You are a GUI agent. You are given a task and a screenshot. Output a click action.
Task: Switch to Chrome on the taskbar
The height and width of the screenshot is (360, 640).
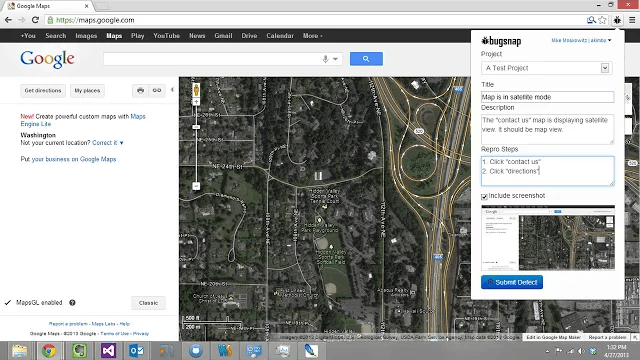pyautogui.click(x=49, y=351)
